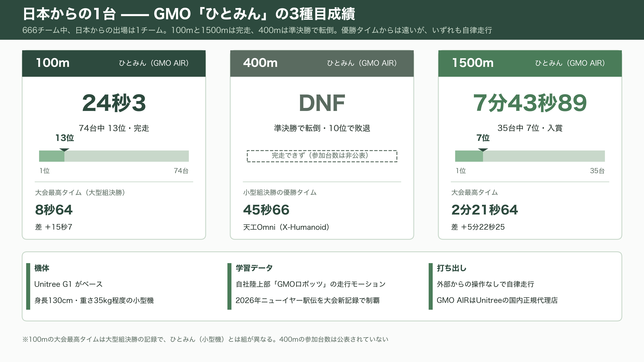The width and height of the screenshot is (644, 362).
Task: Click the 100m ranking progress bar
Action: (114, 156)
